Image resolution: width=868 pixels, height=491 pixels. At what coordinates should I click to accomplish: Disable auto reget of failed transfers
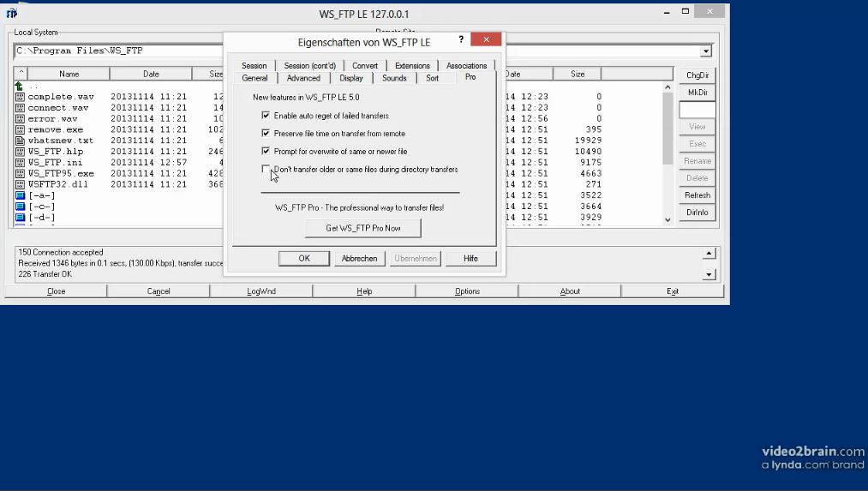click(266, 116)
